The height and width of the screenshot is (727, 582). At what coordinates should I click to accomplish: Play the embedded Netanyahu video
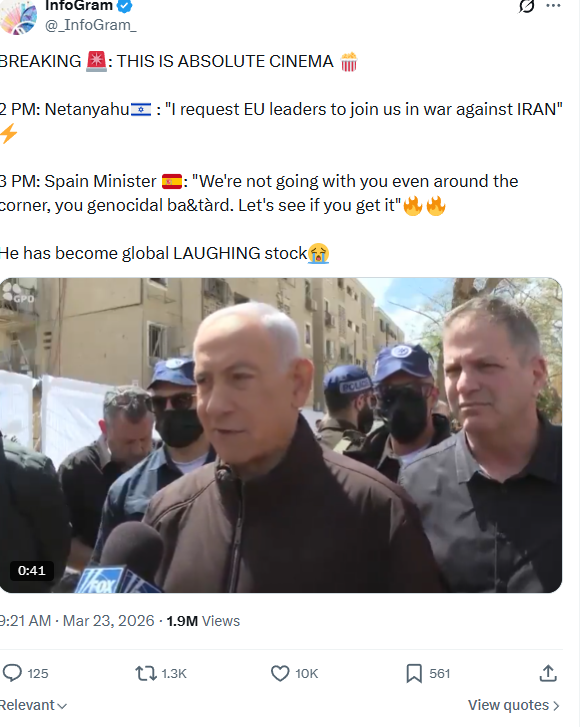pyautogui.click(x=281, y=436)
